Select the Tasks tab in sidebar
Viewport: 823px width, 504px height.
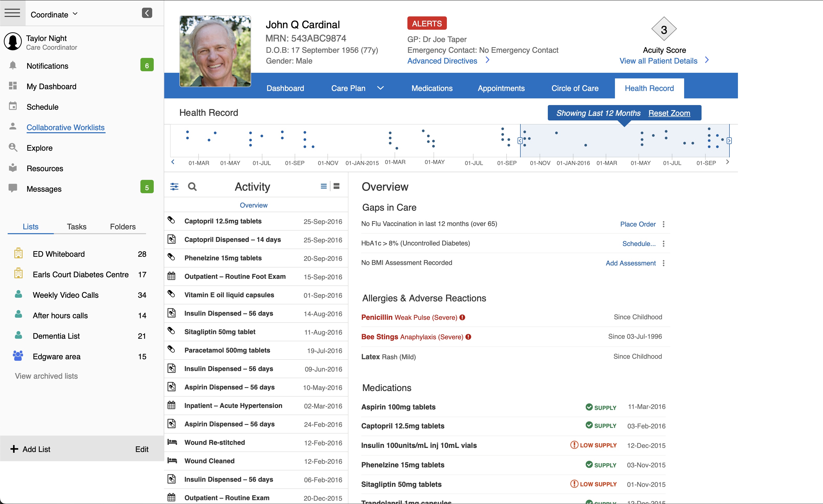[x=77, y=227]
